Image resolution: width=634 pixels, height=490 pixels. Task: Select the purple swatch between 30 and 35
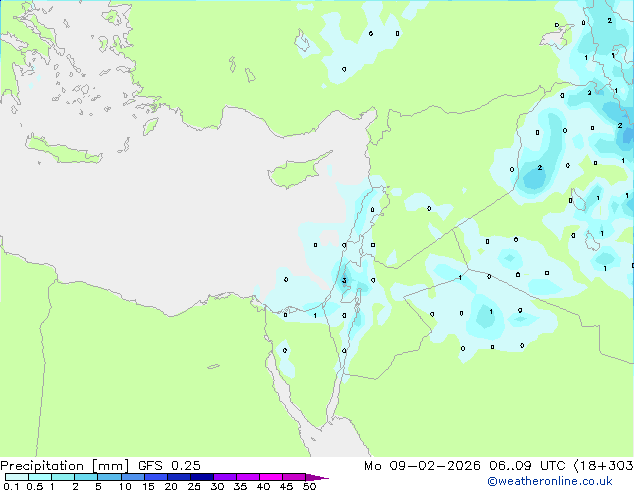pos(225,477)
